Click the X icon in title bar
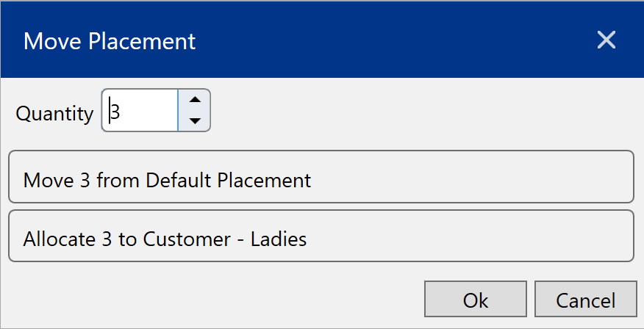The image size is (644, 329). click(x=606, y=40)
